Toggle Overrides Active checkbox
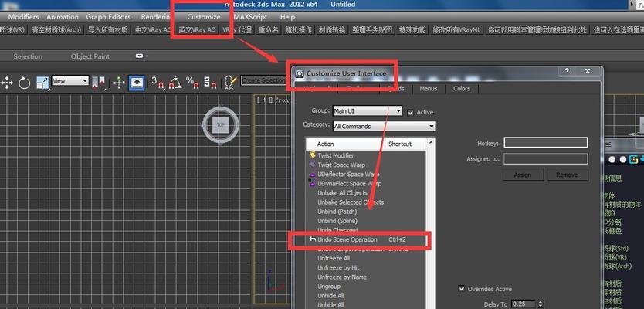Screen dimensions: 644x309 pos(462,289)
